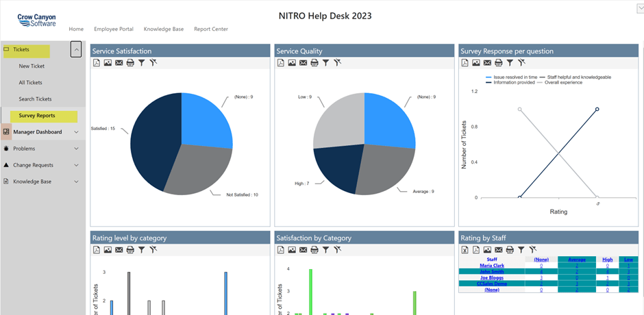Print the Service Satisfaction chart
Viewport: 644px width, 315px height.
point(130,63)
